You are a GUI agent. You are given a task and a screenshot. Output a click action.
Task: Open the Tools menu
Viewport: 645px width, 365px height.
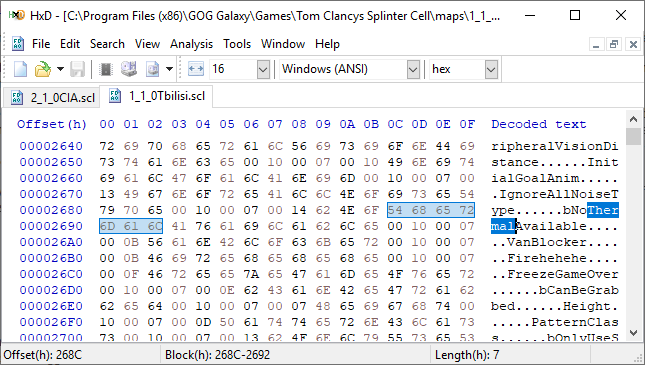237,44
